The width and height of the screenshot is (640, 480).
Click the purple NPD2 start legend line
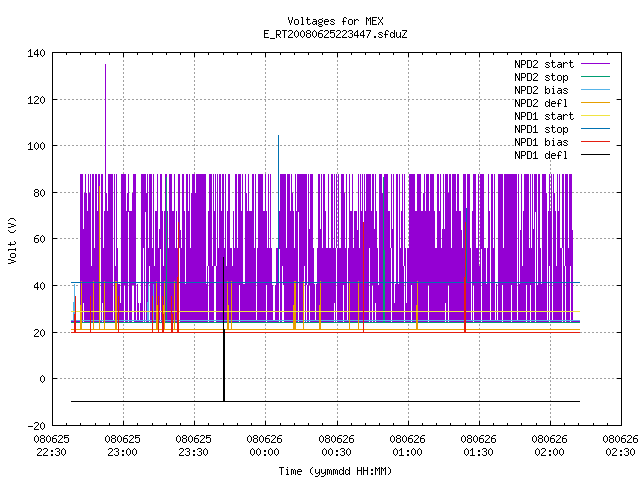point(596,64)
